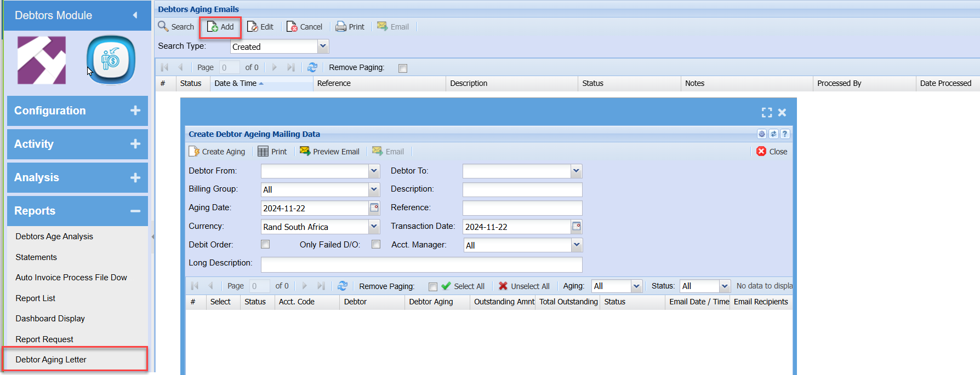Open the Transaction Date calendar picker

pos(576,226)
